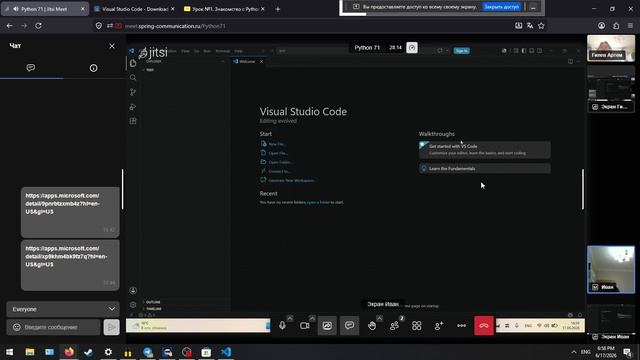The width and height of the screenshot is (640, 360).
Task: Open Source Control in shared VS Code
Action: (133, 92)
